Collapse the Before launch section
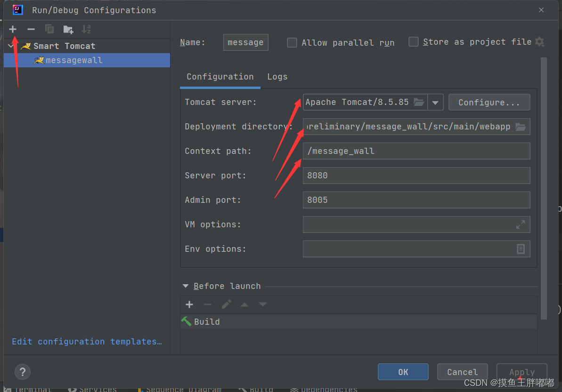562x392 pixels. pyautogui.click(x=185, y=286)
